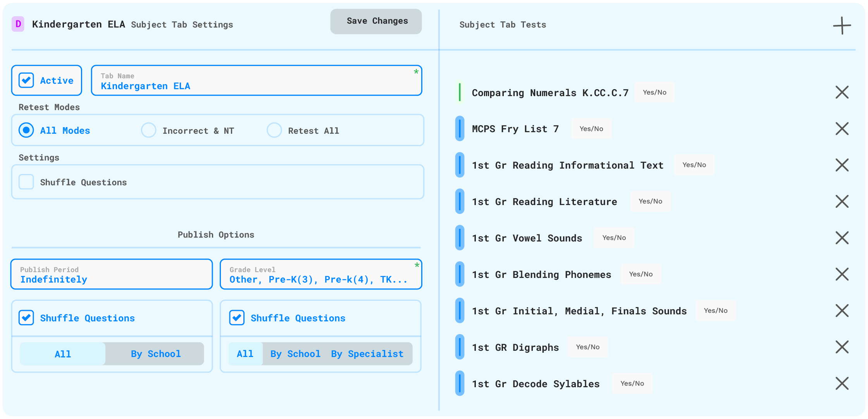Open 1st Gr Initial, Medial, Finals Sounds
The width and height of the screenshot is (868, 419).
coord(579,311)
